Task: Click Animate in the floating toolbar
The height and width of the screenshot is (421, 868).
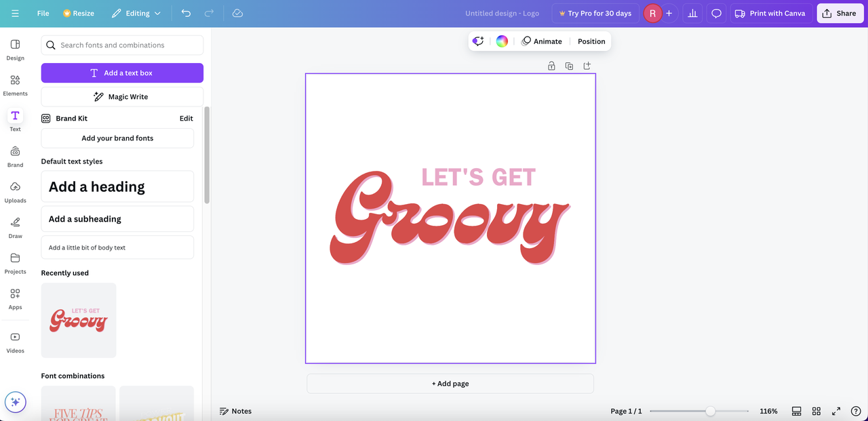Action: [x=542, y=41]
